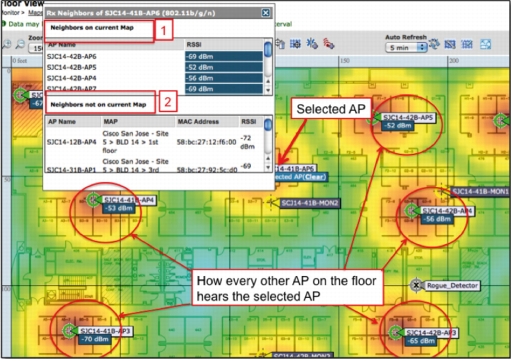Select the SJC14-12B-AP4 neighbor row
The image size is (512, 361).
pyautogui.click(x=155, y=142)
